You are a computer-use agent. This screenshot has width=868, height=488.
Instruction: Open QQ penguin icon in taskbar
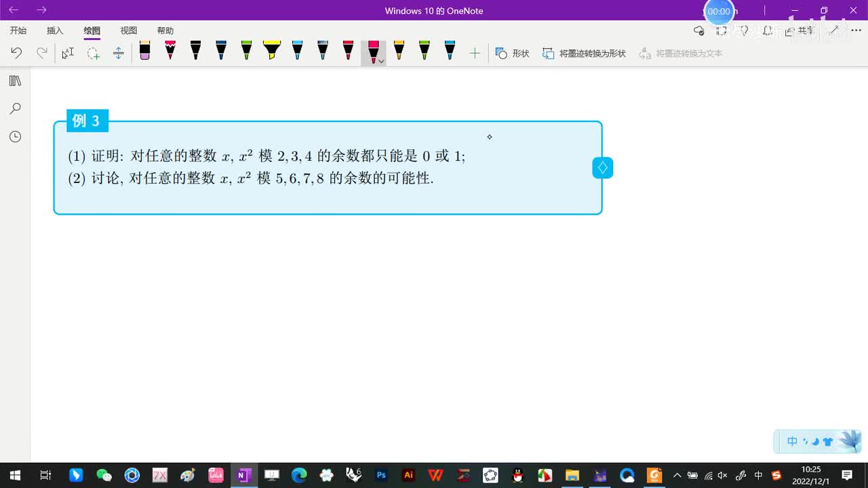click(517, 475)
